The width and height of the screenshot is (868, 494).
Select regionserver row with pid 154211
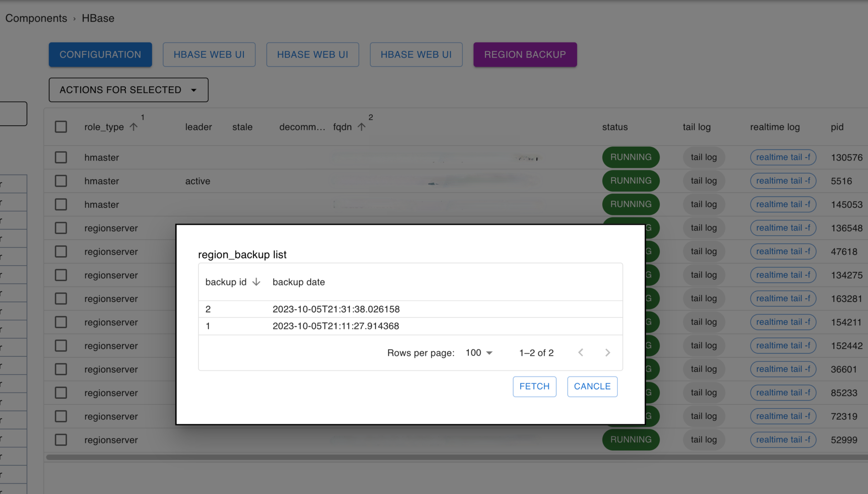click(61, 322)
